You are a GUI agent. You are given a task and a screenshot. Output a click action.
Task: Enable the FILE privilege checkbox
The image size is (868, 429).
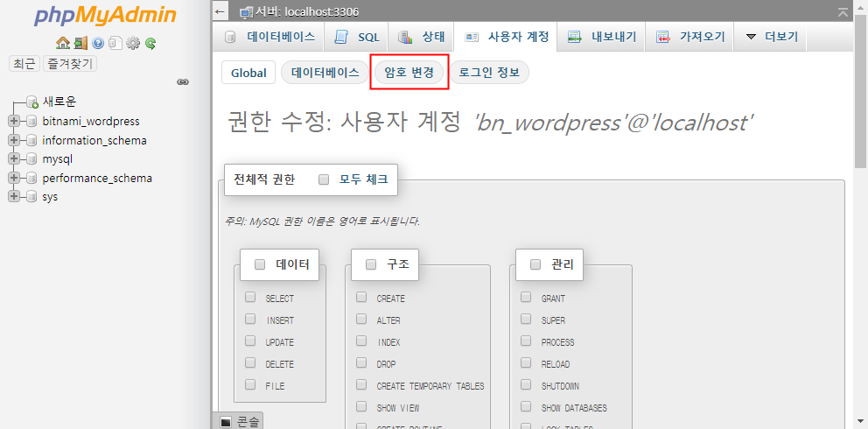tap(250, 384)
